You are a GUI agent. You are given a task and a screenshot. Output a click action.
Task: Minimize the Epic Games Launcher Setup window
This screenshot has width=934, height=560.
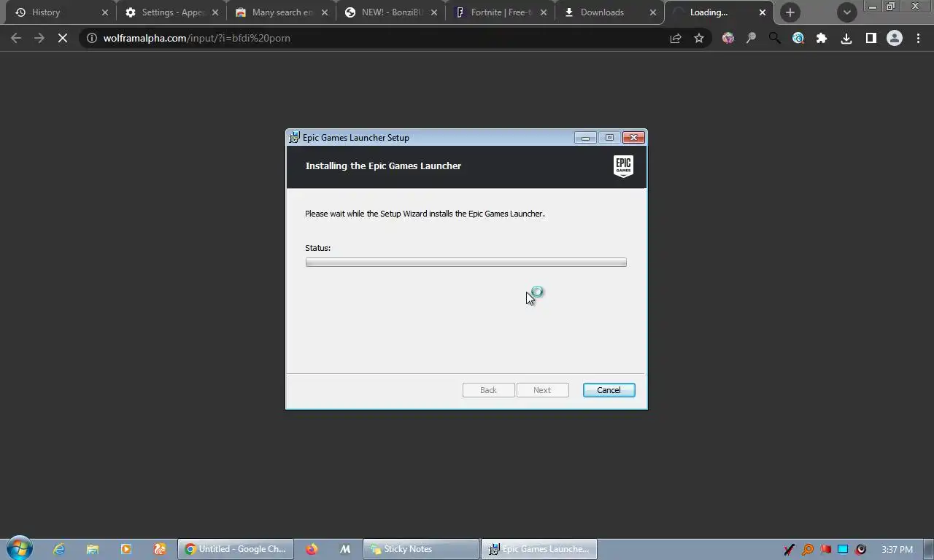[x=585, y=137]
